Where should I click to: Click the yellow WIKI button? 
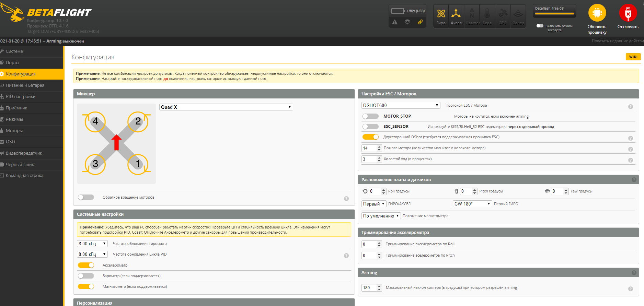coord(633,57)
